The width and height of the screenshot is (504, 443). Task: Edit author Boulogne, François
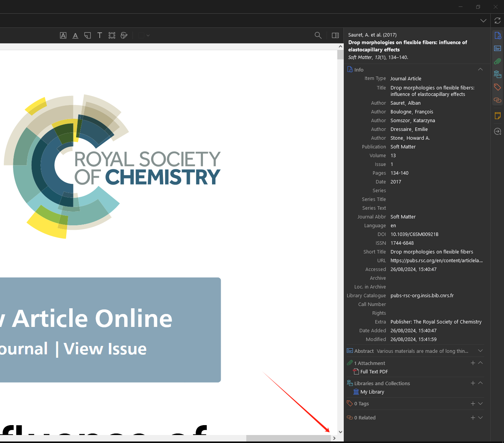point(411,112)
